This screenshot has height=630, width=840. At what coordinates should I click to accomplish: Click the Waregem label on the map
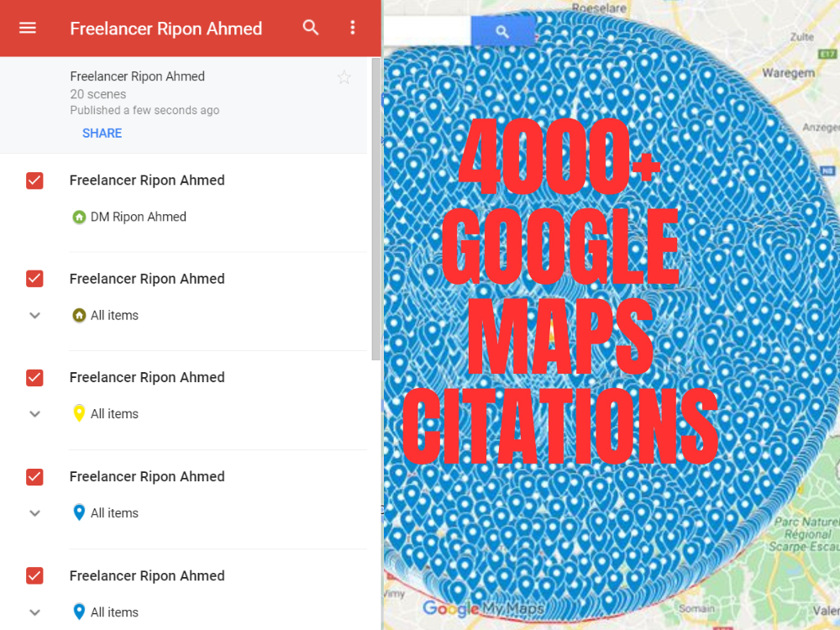789,73
